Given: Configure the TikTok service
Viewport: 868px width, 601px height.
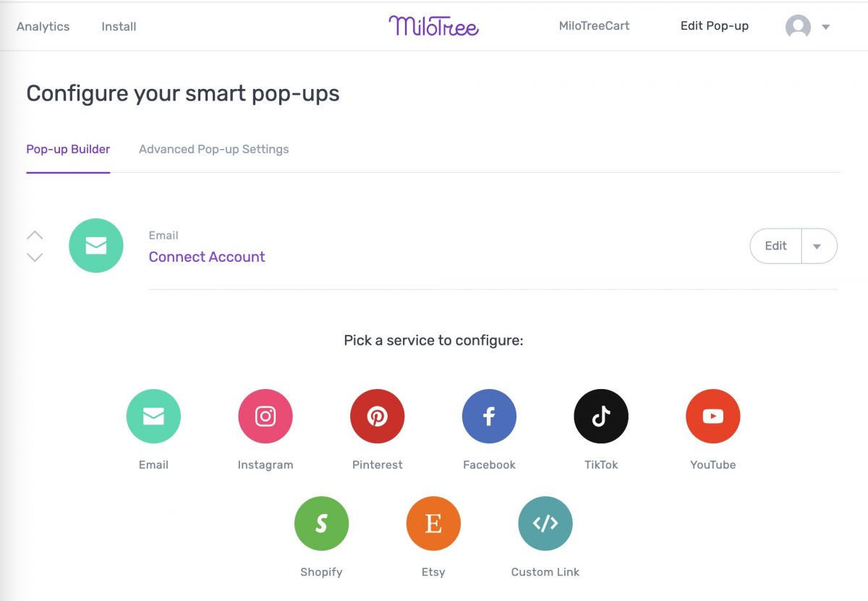Looking at the screenshot, I should (x=601, y=417).
